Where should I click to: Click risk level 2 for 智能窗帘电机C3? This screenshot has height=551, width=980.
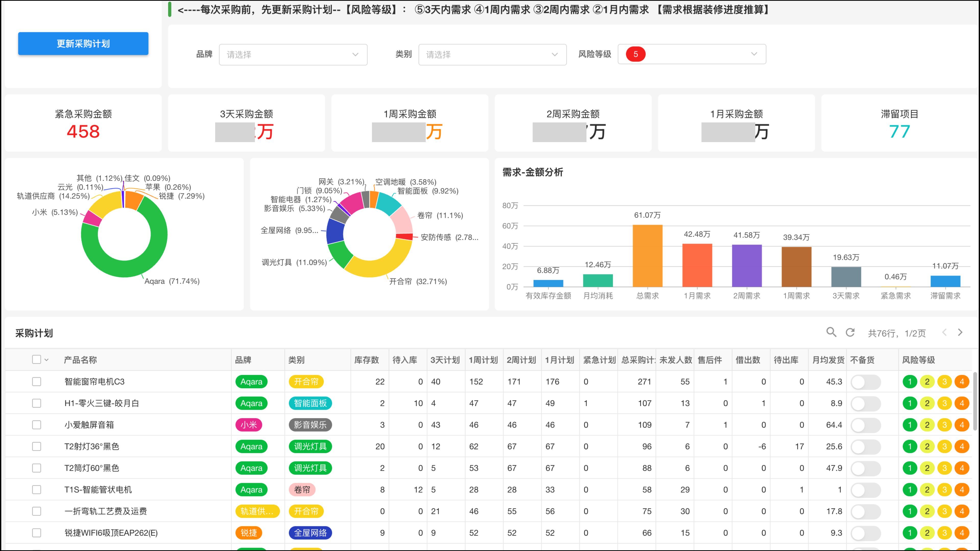(x=927, y=382)
